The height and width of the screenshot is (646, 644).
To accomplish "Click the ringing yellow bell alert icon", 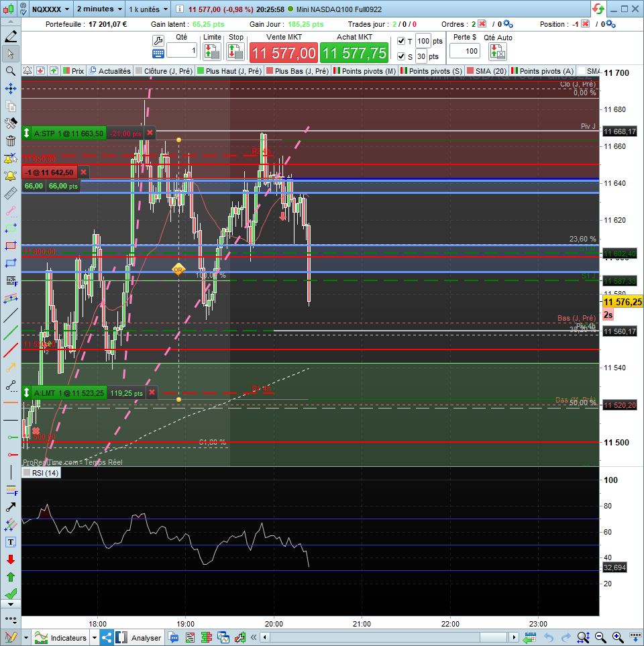I will pos(11,176).
